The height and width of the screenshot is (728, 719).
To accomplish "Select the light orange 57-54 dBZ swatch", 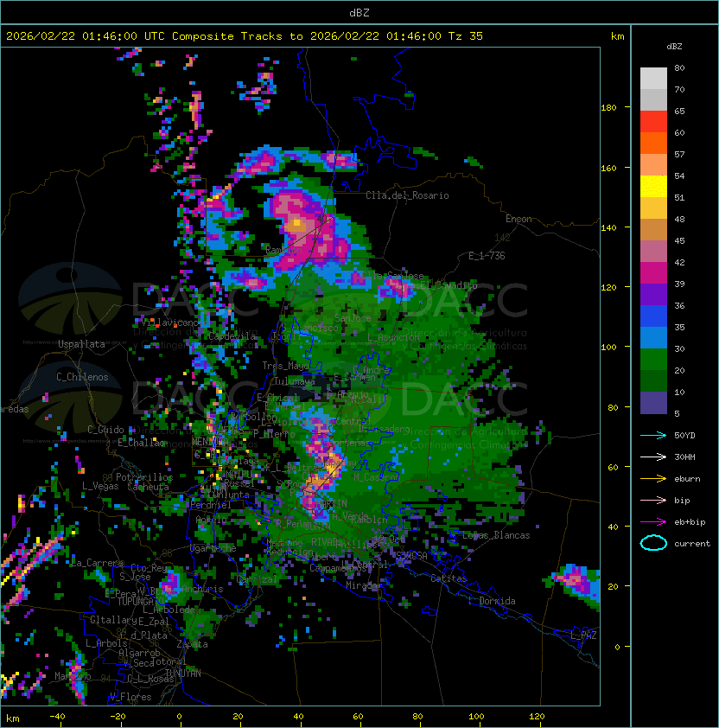I will point(653,165).
